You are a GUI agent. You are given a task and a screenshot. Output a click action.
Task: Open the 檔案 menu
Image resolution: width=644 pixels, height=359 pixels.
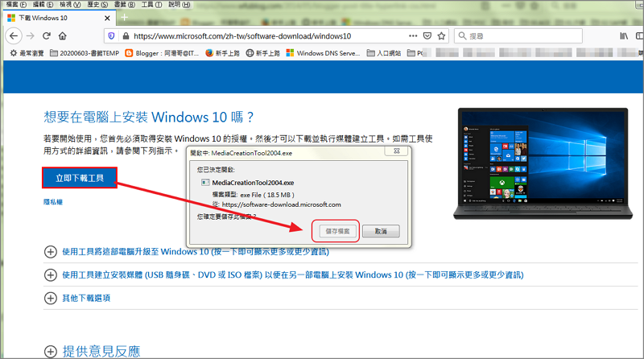16,5
